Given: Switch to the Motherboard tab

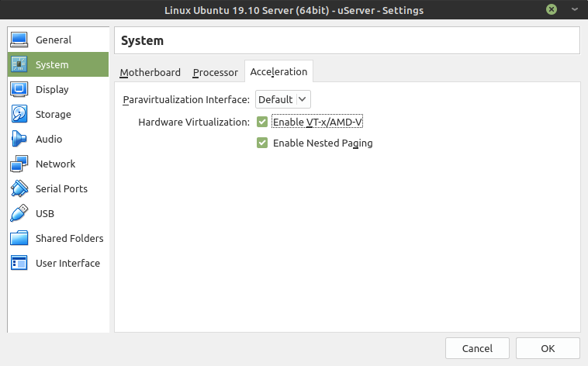Looking at the screenshot, I should click(x=150, y=72).
